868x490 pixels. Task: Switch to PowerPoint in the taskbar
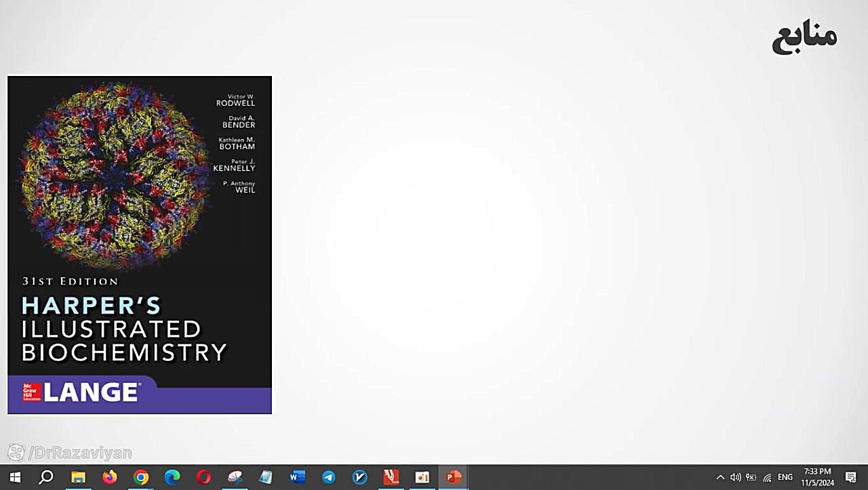click(454, 477)
